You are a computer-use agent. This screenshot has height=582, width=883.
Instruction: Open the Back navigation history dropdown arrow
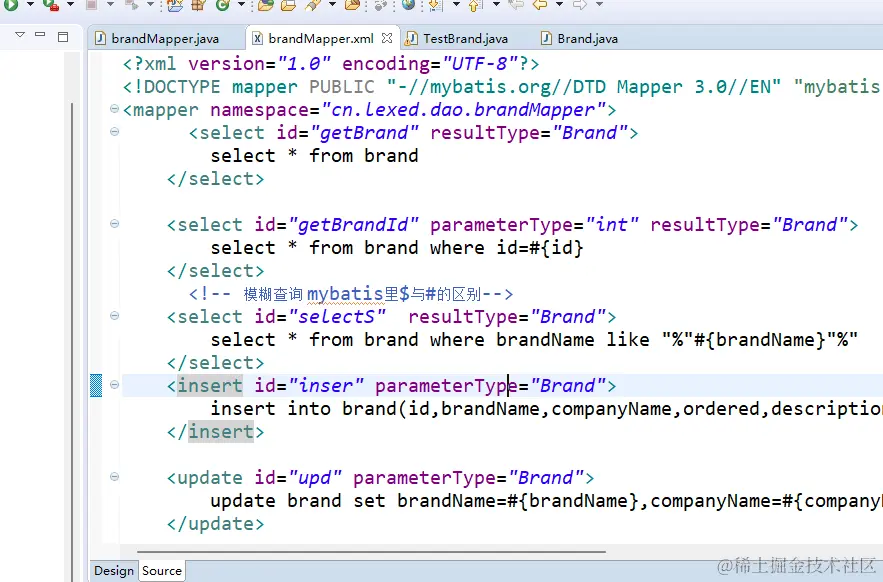pyautogui.click(x=559, y=5)
